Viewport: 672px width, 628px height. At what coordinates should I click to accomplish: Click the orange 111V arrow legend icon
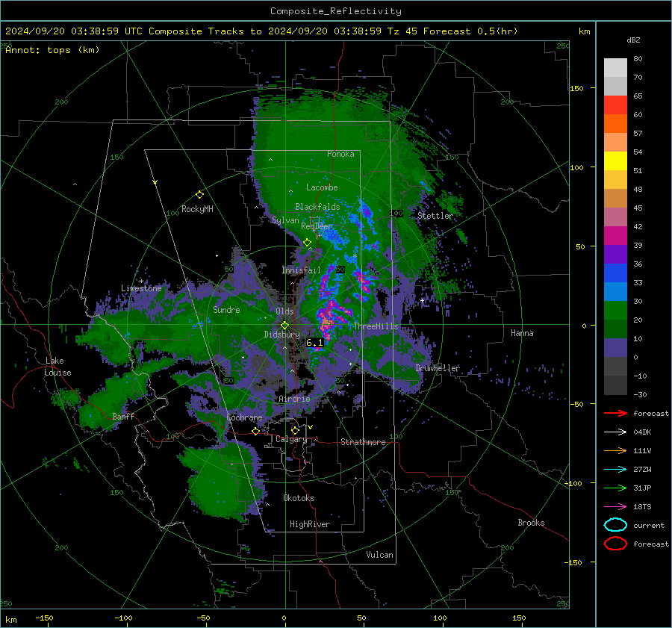coord(615,450)
